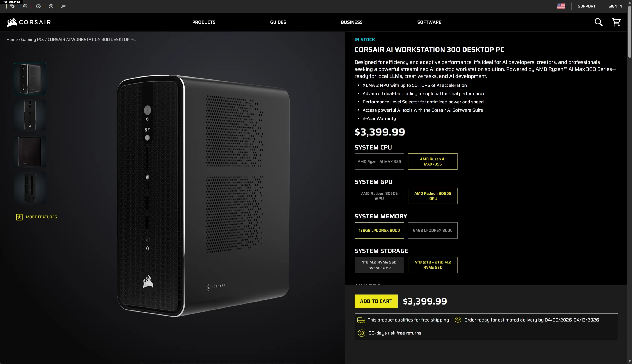Click the SUPPORT link in top bar
This screenshot has width=632, height=364.
586,6
